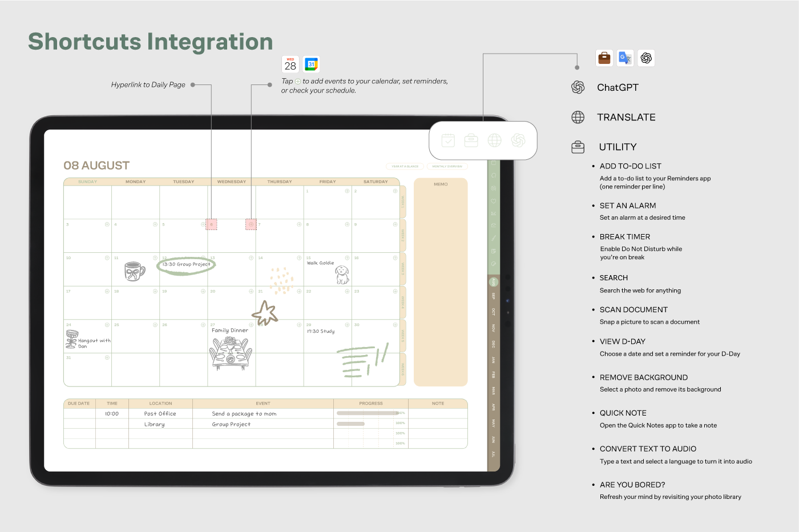
Task: Click inside the MEMO notes area
Action: pyautogui.click(x=441, y=285)
